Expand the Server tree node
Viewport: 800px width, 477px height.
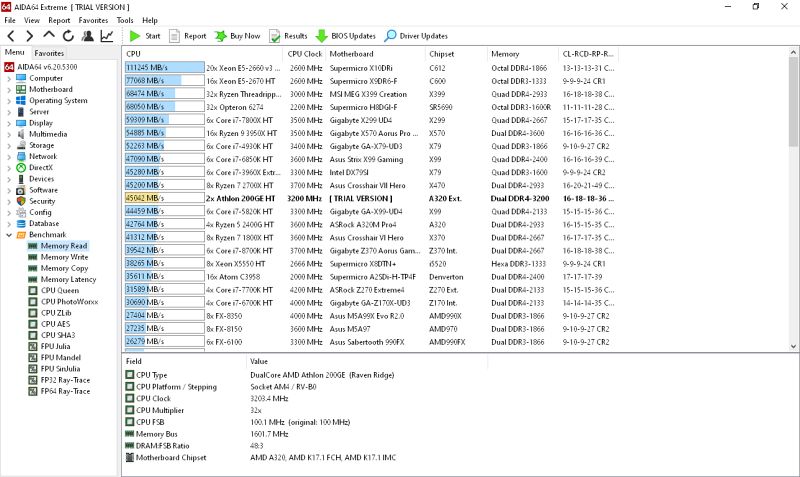tap(9, 112)
